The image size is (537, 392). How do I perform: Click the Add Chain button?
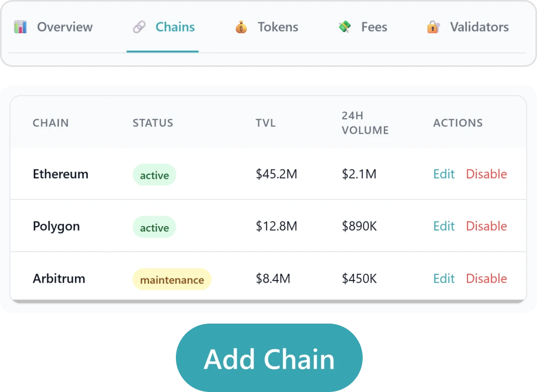269,358
